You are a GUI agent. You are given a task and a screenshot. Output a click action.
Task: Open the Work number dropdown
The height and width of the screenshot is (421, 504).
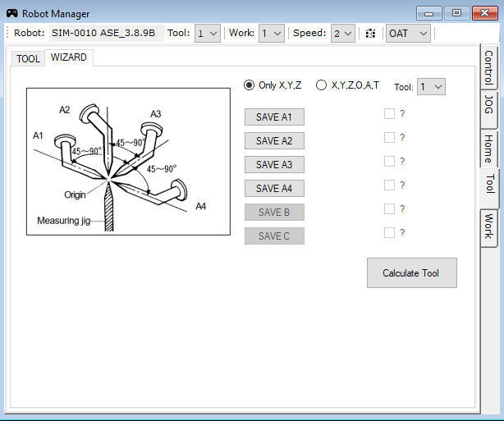click(272, 33)
